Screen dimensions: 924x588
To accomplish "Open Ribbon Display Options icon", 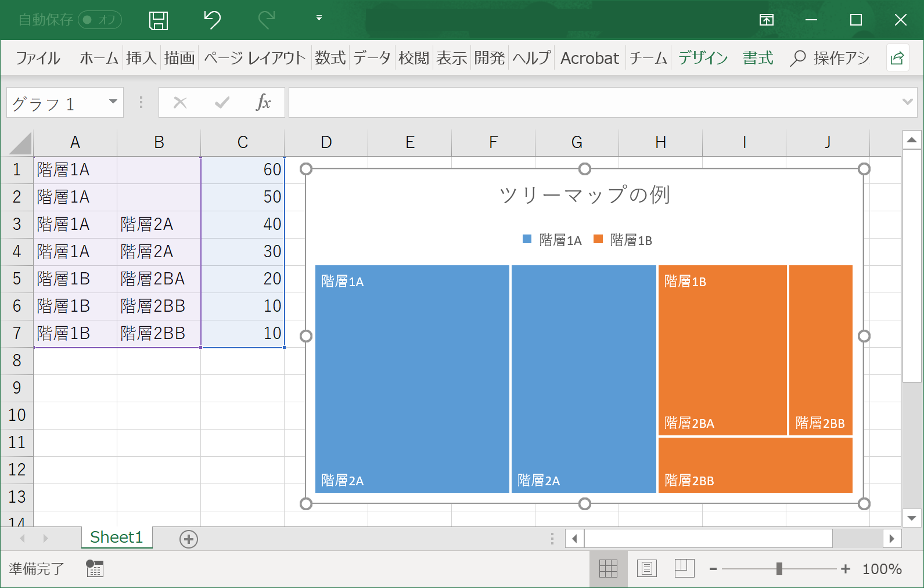I will 767,20.
